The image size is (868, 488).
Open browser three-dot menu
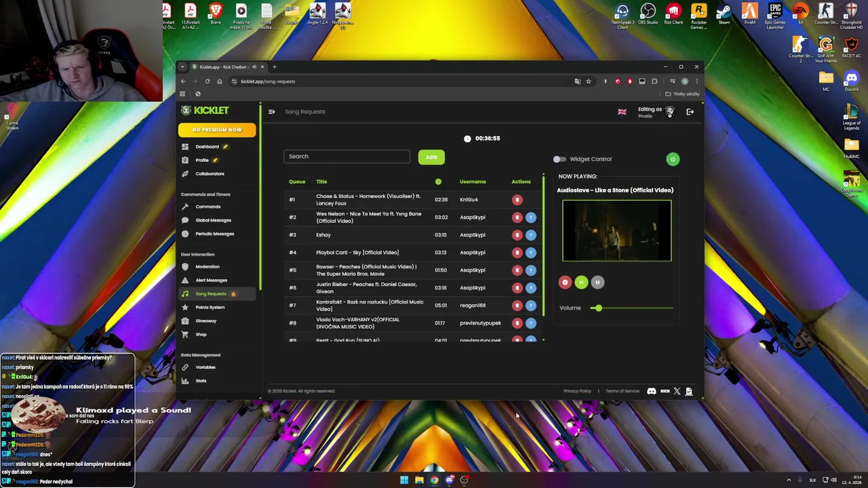click(x=696, y=81)
